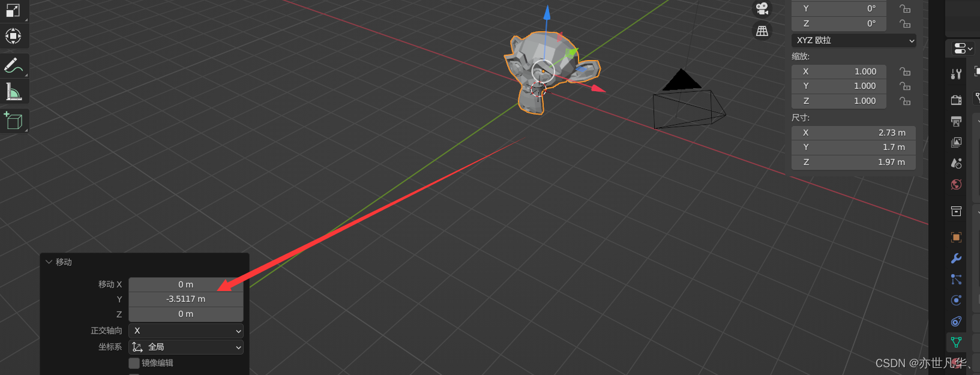Activate the Annotate pencil tool
The height and width of the screenshot is (375, 980).
(13, 65)
